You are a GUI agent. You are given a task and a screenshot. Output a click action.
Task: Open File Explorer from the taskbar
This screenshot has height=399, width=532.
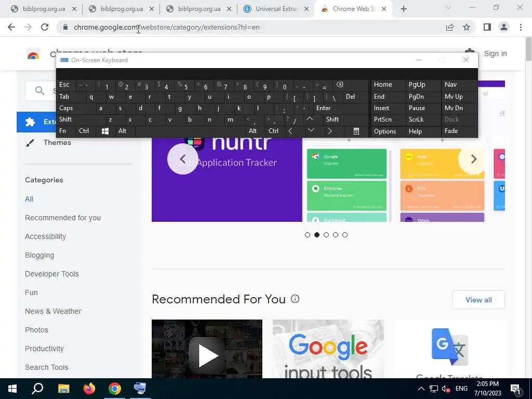tap(63, 389)
